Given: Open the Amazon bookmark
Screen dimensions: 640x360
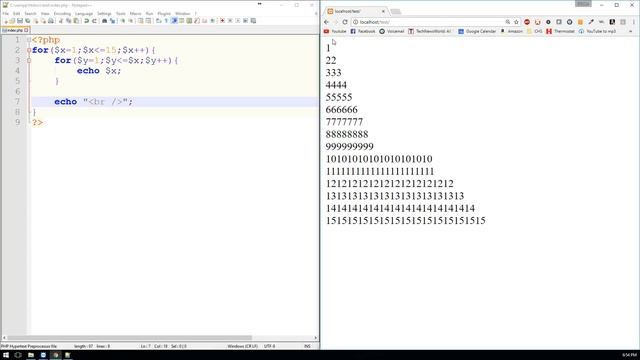Looking at the screenshot, I should click(511, 31).
